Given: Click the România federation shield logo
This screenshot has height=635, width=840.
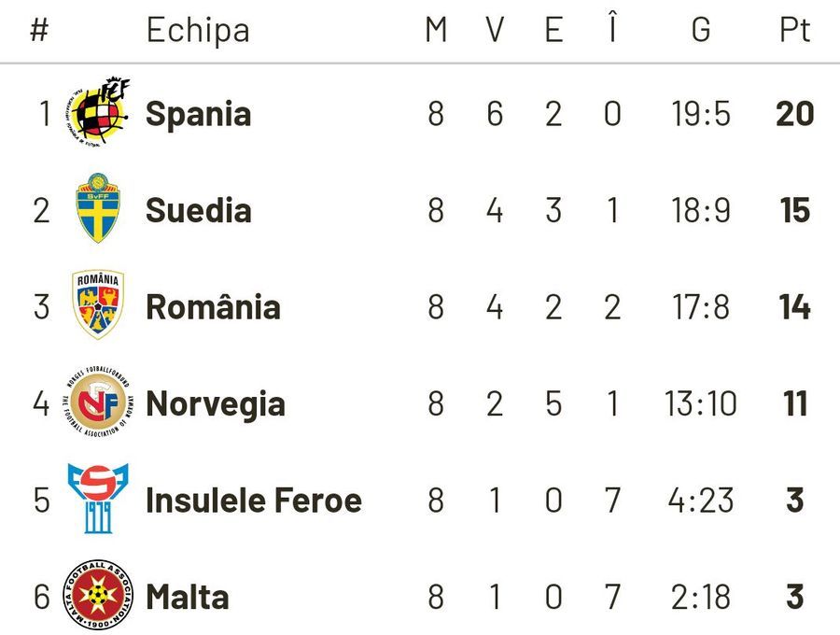Looking at the screenshot, I should 98,305.
